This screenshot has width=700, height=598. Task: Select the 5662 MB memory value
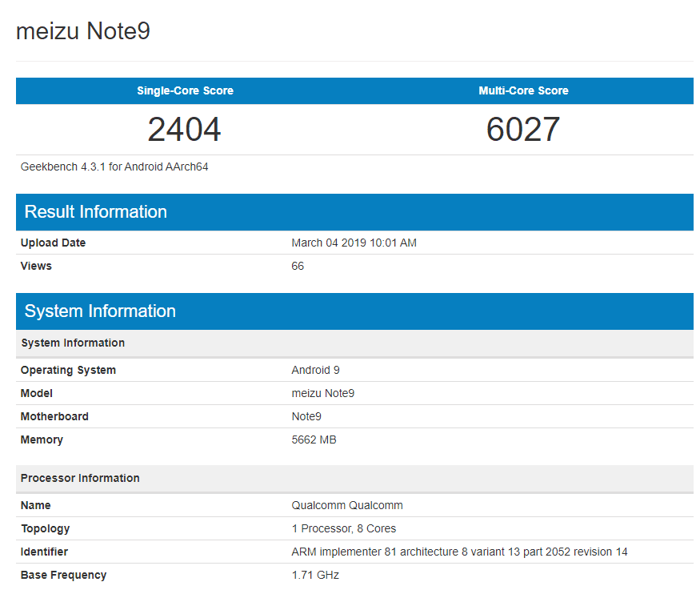(x=314, y=439)
